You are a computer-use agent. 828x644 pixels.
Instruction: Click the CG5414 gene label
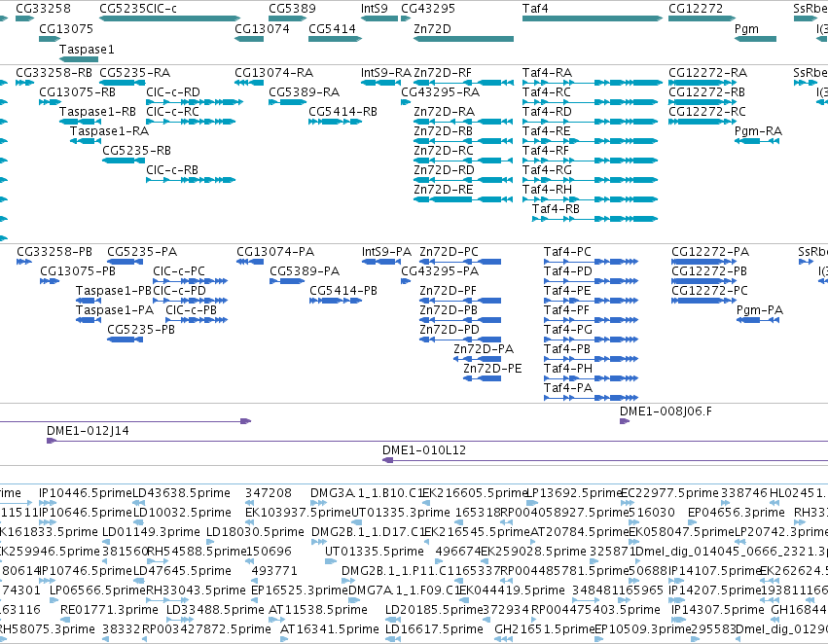332,29
